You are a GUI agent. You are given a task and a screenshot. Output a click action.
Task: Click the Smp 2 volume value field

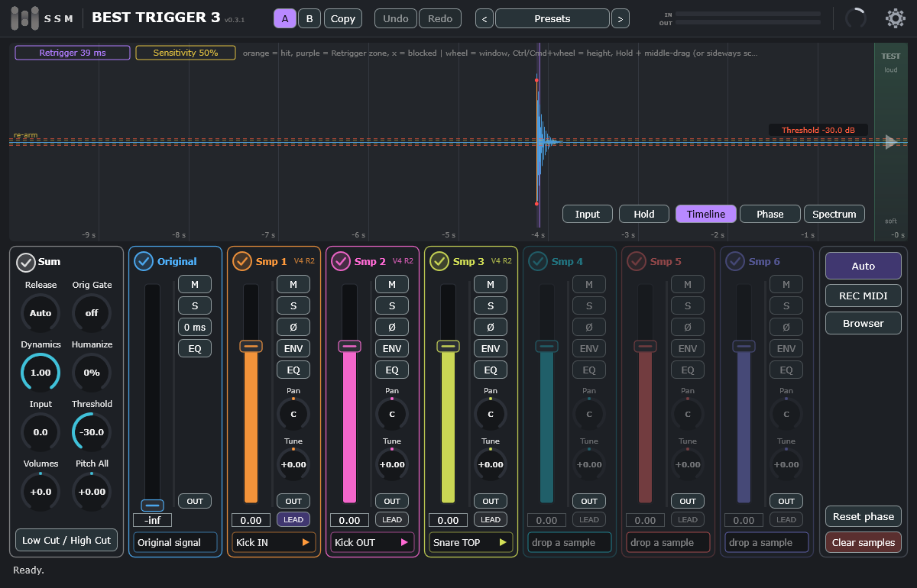tap(350, 520)
